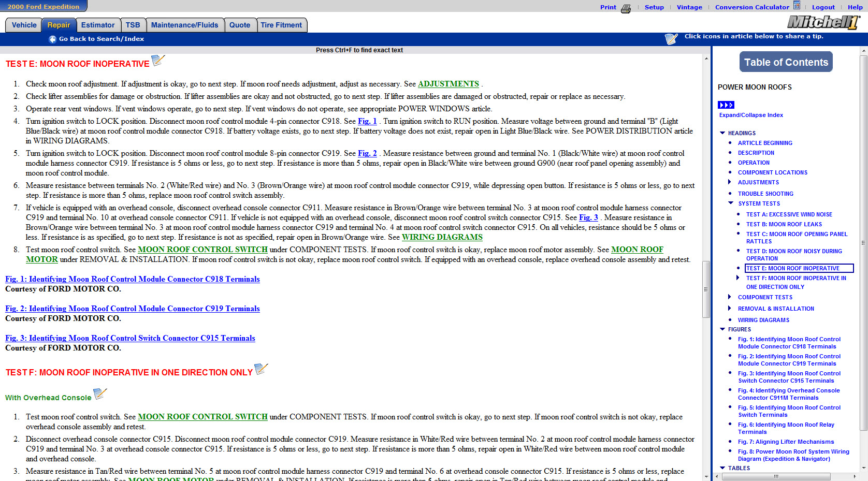The image size is (868, 481).
Task: Open Fig. 2 caption link for Connector C919
Action: point(133,309)
